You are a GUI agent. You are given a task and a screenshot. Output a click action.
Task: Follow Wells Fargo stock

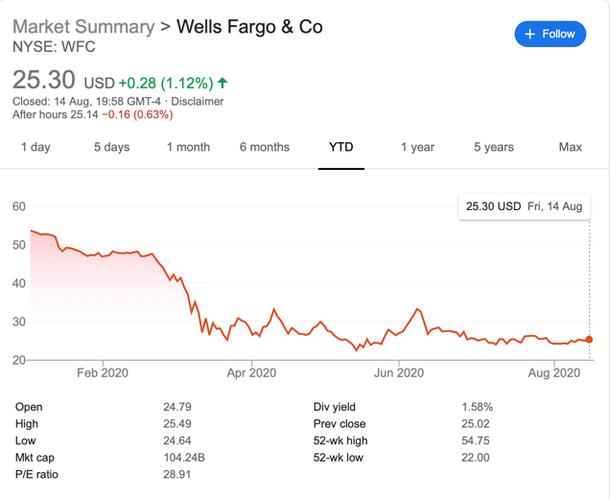(550, 34)
